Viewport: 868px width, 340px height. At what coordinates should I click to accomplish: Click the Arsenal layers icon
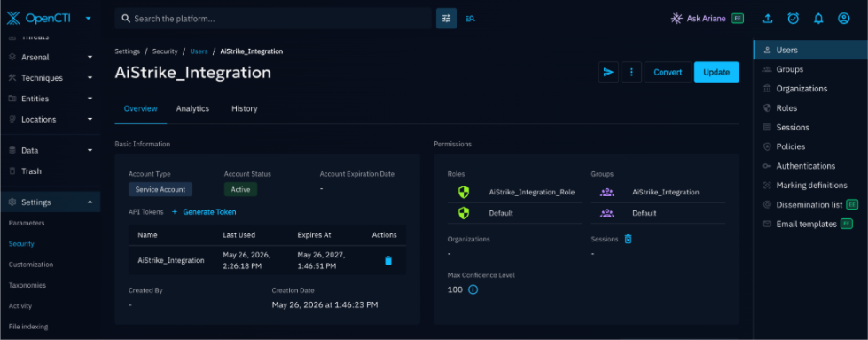[x=12, y=57]
